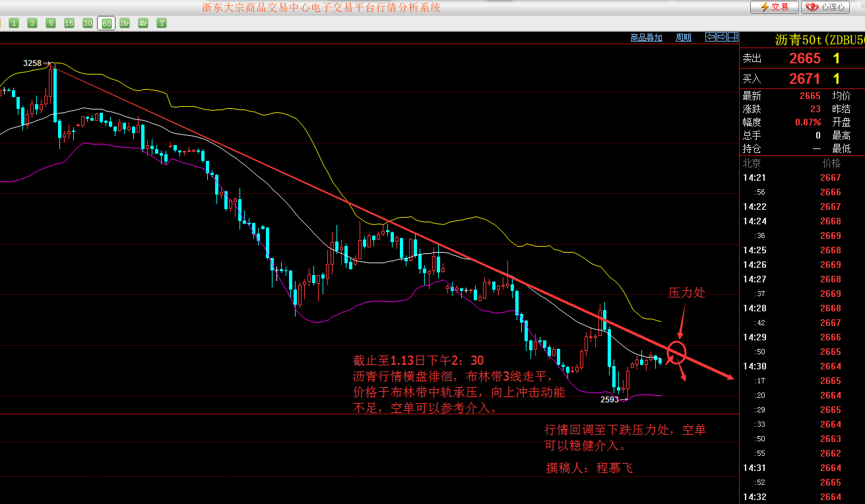Image resolution: width=865 pixels, height=504 pixels.
Task: Select the 14:24 tick row
Action: 802,221
